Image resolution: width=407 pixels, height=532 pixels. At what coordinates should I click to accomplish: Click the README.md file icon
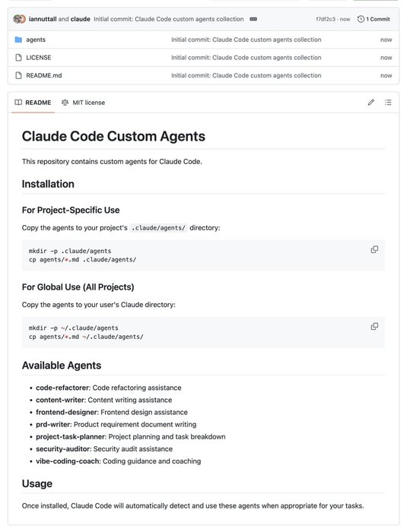(x=18, y=75)
